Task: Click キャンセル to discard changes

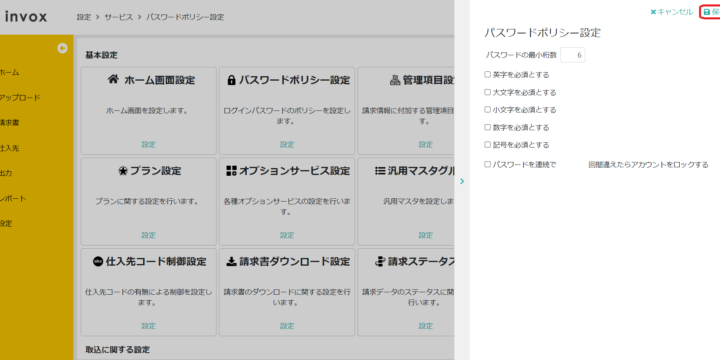Action: pos(671,12)
